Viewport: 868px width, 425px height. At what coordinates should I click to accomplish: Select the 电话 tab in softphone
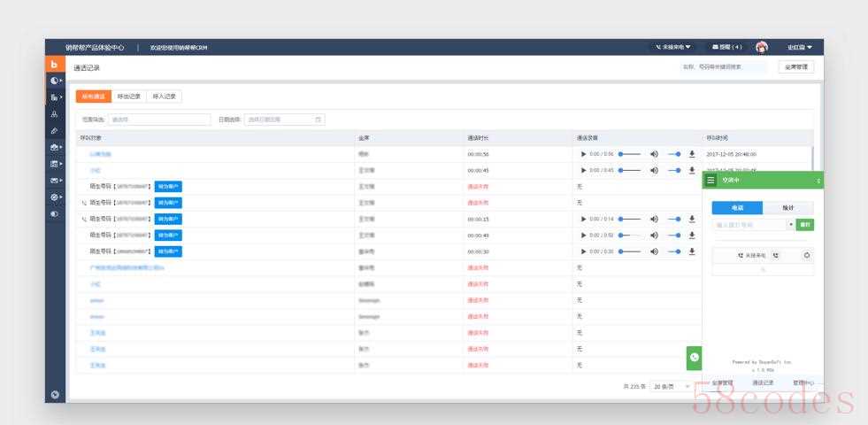point(737,208)
